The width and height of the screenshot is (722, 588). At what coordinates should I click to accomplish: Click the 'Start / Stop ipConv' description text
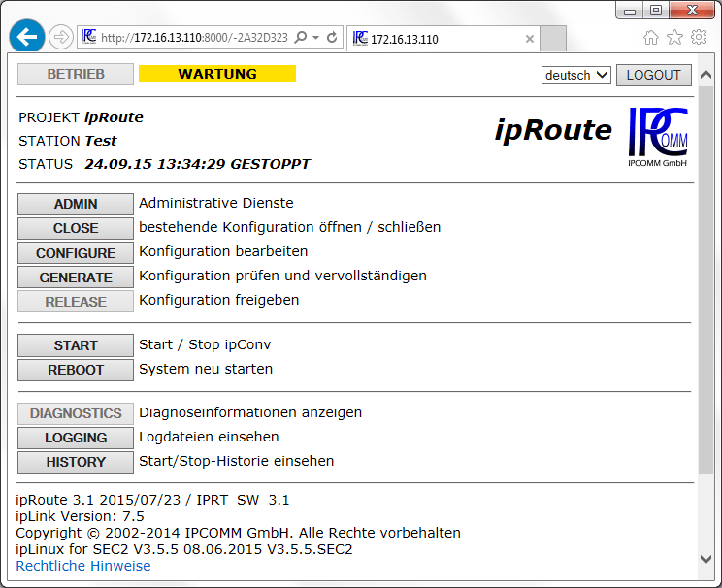click(x=206, y=344)
